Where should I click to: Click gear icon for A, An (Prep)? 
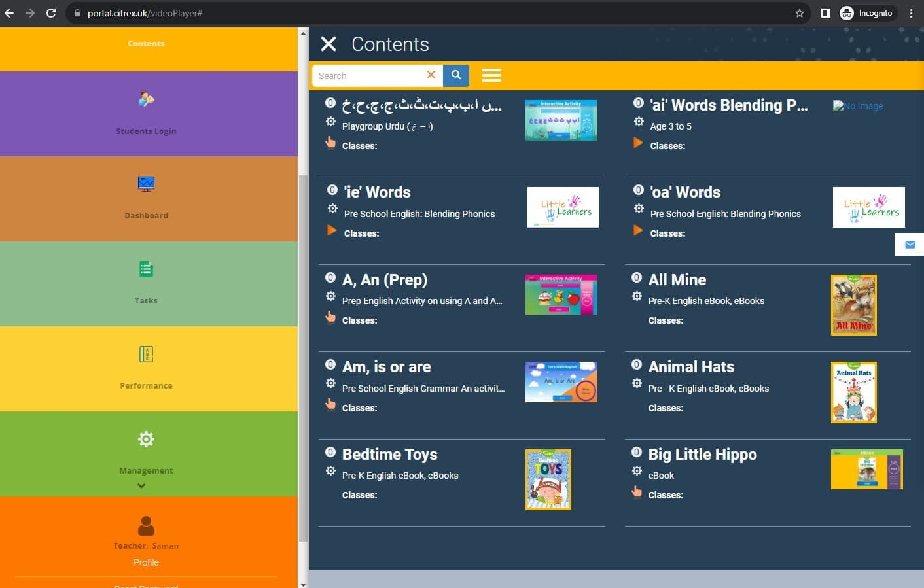330,296
